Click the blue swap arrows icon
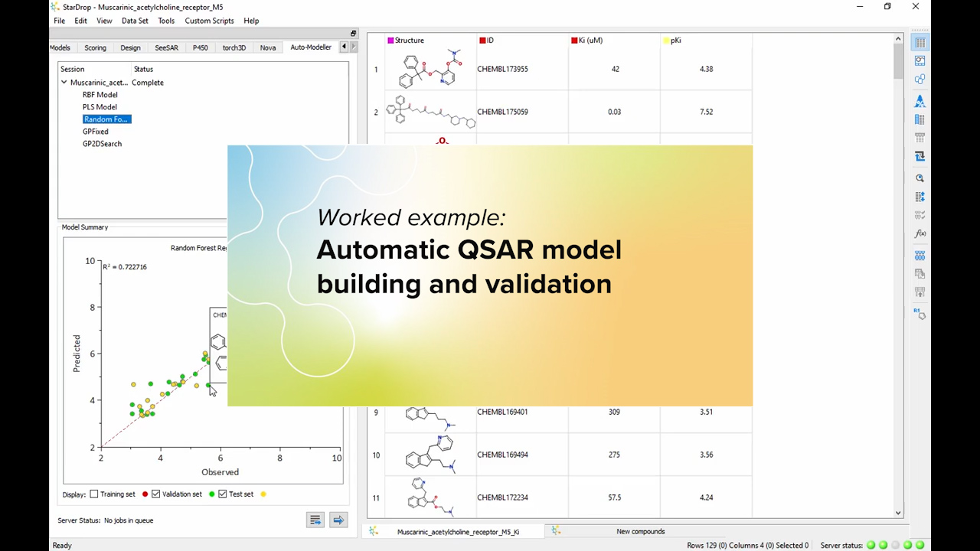980x551 pixels. pos(920,156)
